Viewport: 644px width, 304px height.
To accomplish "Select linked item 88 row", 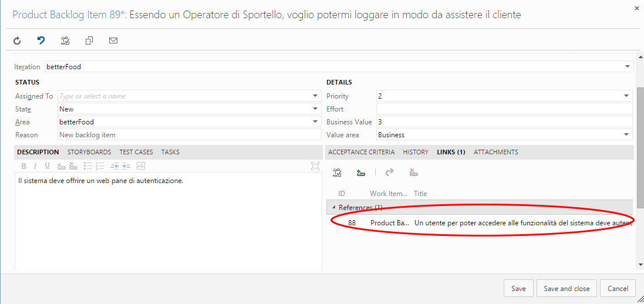I will pyautogui.click(x=479, y=222).
